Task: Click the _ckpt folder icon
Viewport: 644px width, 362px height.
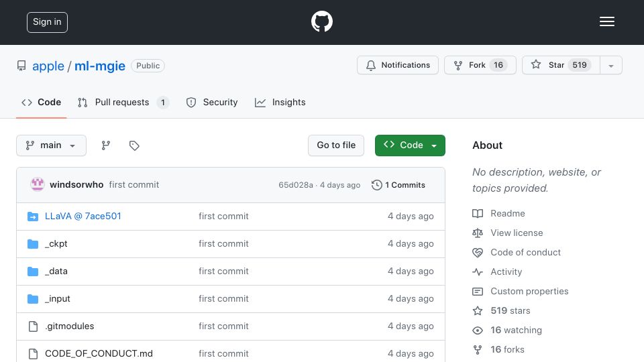Action: pos(33,244)
